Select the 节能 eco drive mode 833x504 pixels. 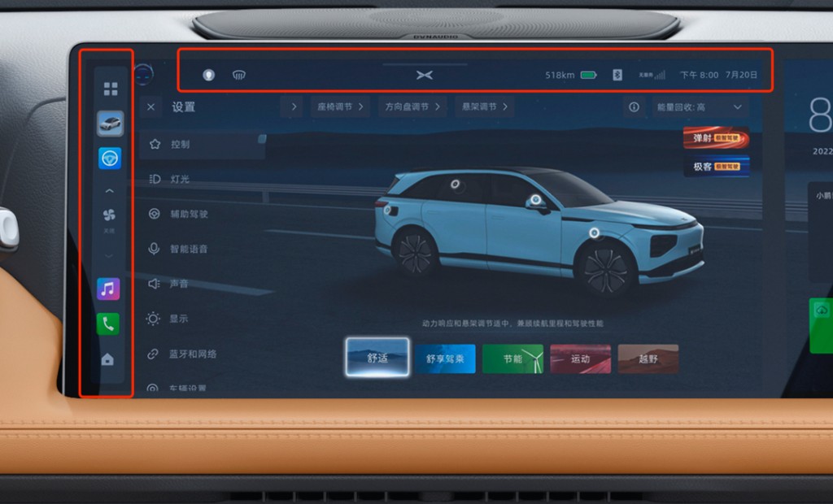(x=512, y=358)
